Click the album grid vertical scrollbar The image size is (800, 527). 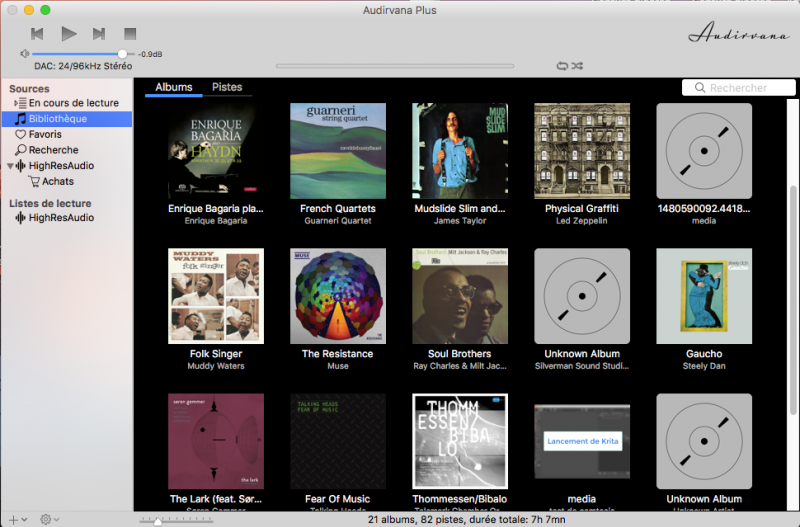point(793,301)
